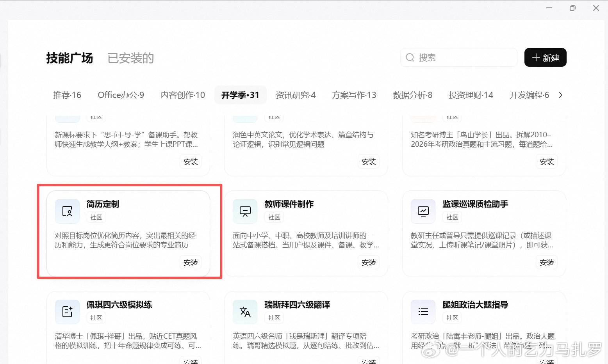The width and height of the screenshot is (608, 364).
Task: Open the 腿姐政治大题指导 skill title
Action: point(475,305)
